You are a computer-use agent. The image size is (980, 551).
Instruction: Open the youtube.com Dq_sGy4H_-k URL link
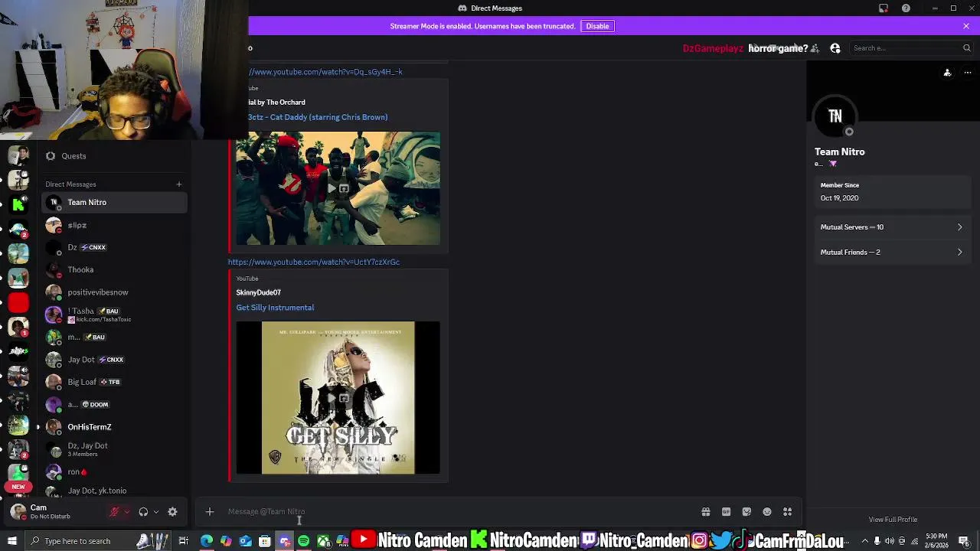[325, 72]
